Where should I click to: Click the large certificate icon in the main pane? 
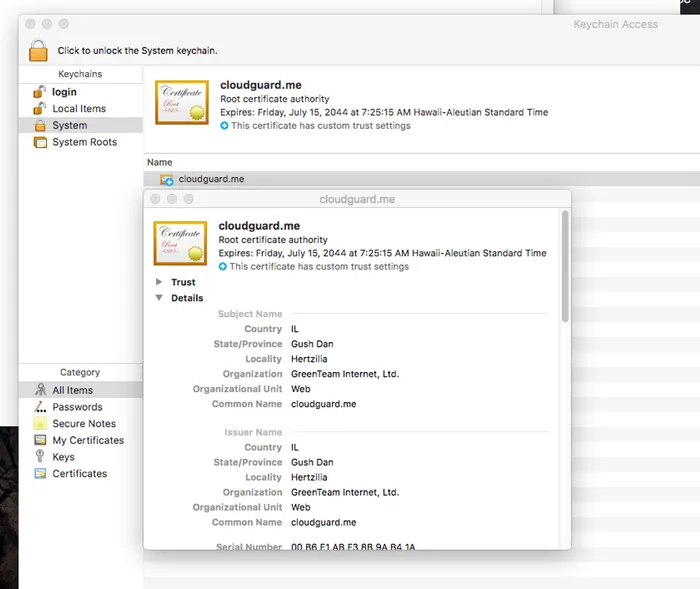[182, 104]
